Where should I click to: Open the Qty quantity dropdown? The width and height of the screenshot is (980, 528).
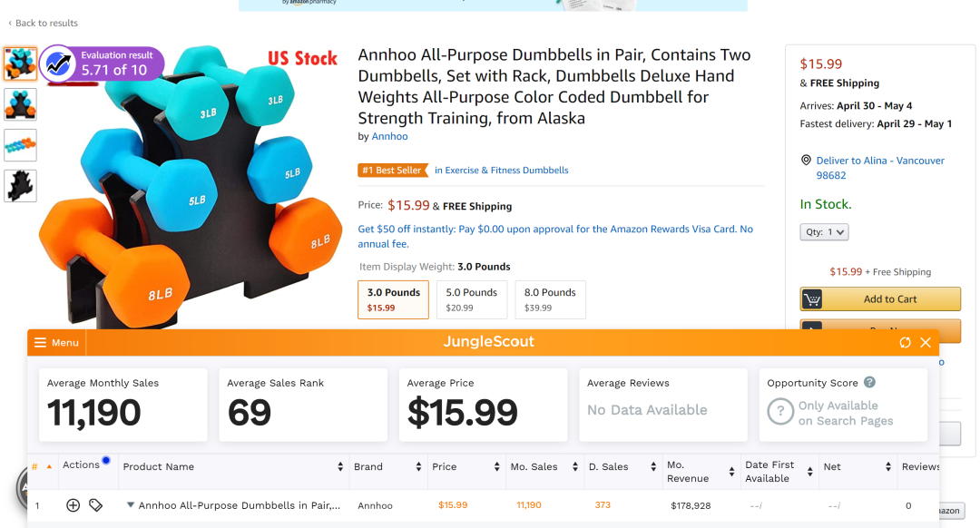(x=824, y=232)
